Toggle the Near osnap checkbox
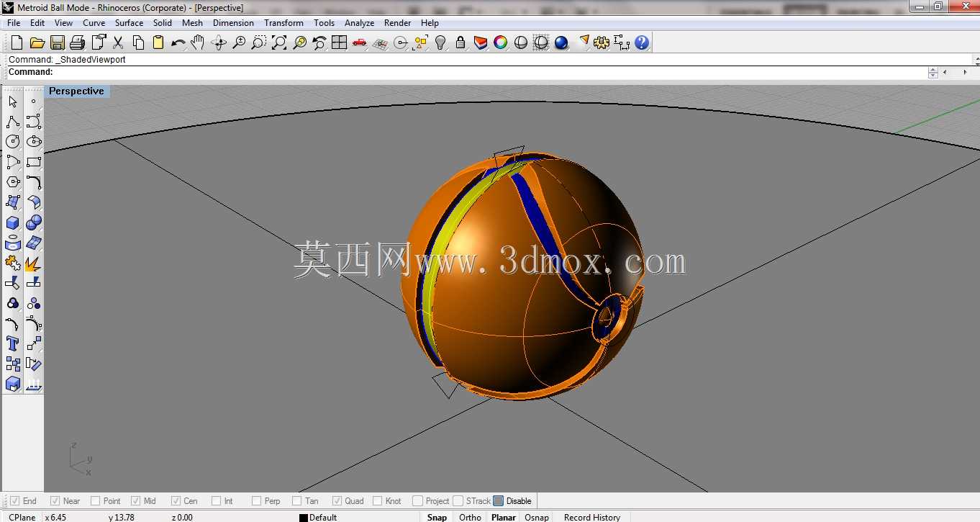This screenshot has width=980, height=522. [x=55, y=501]
